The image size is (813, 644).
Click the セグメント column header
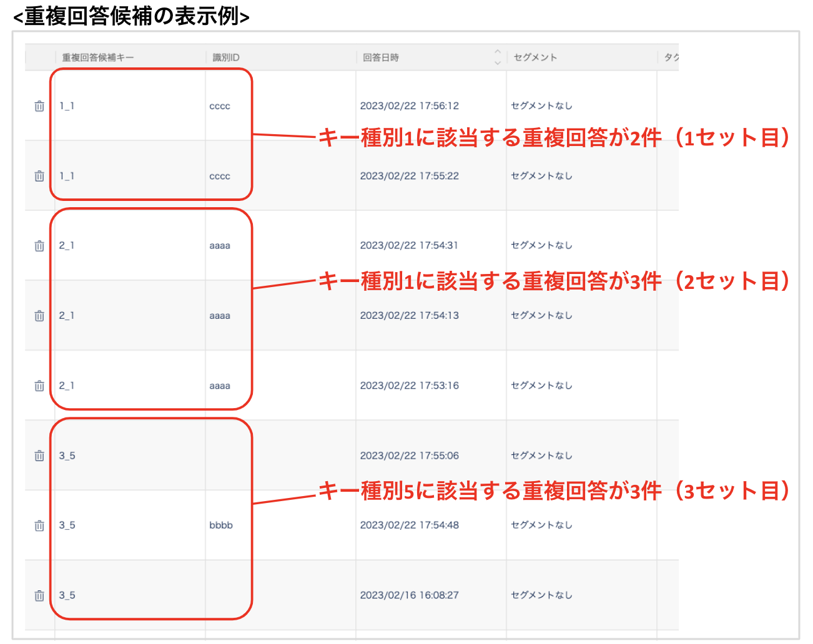(x=535, y=57)
